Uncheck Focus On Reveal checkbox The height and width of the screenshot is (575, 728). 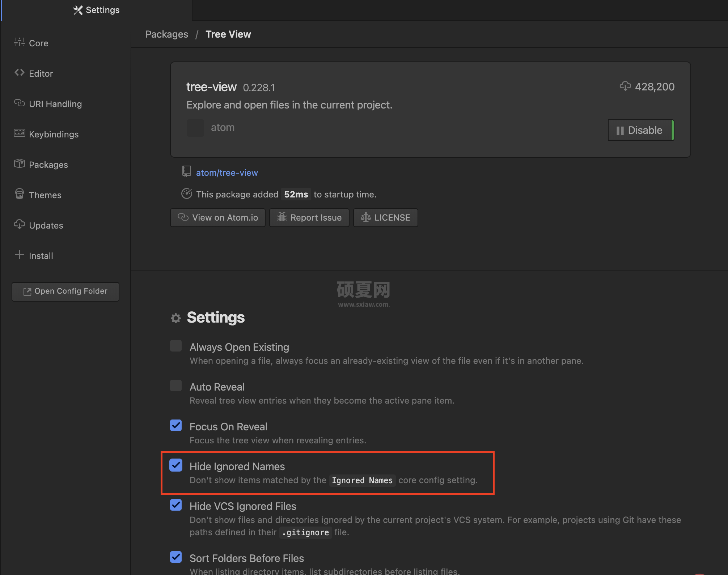pyautogui.click(x=176, y=425)
